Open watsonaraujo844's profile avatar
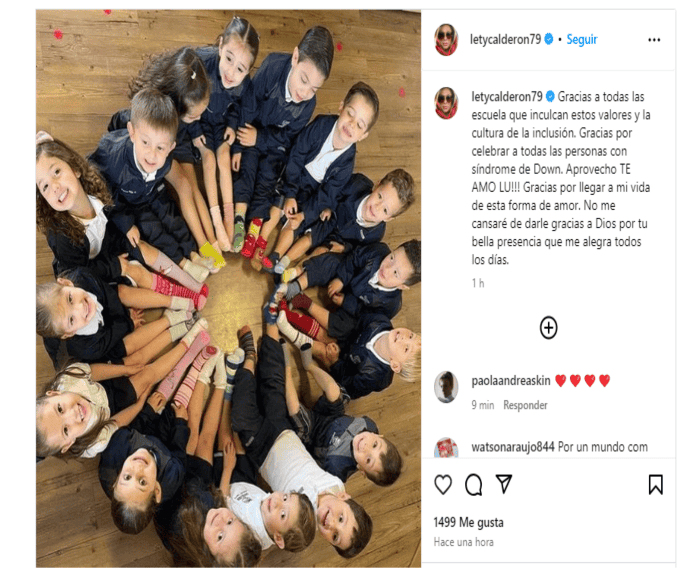 [446, 448]
